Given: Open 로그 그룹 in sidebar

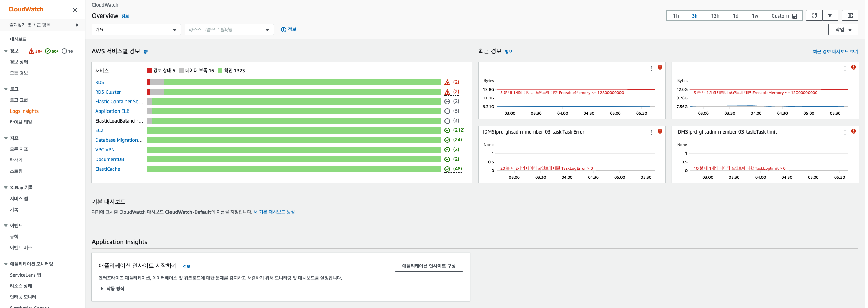Looking at the screenshot, I should click(x=19, y=100).
